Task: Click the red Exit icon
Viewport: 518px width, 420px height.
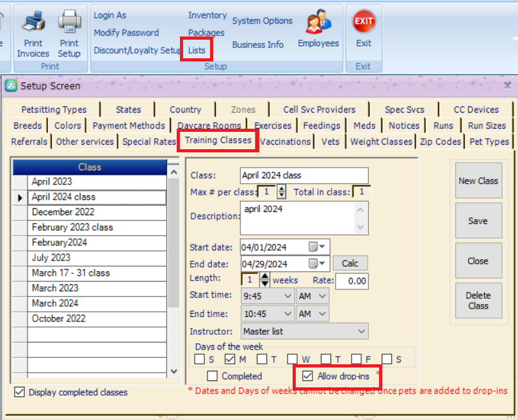Action: pos(364,22)
